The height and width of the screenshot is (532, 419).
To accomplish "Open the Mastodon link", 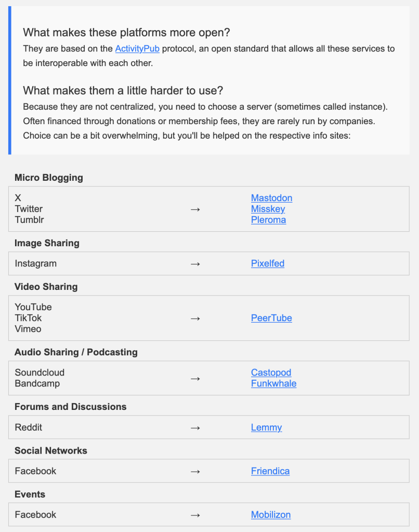I will [272, 198].
